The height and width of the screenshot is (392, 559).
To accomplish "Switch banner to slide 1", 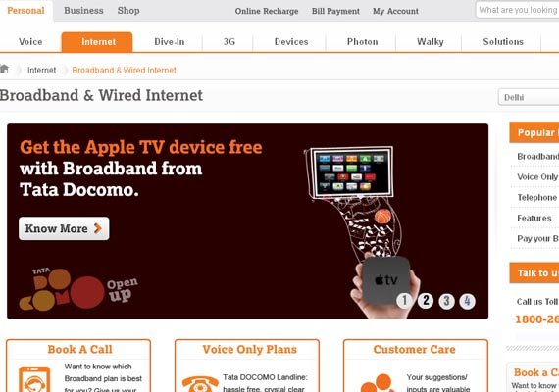I will [x=405, y=301].
